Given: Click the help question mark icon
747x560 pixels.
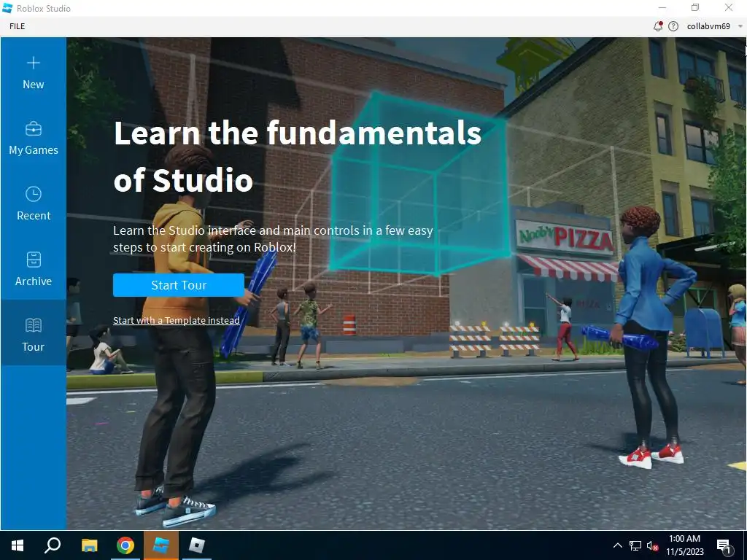Looking at the screenshot, I should pyautogui.click(x=673, y=26).
